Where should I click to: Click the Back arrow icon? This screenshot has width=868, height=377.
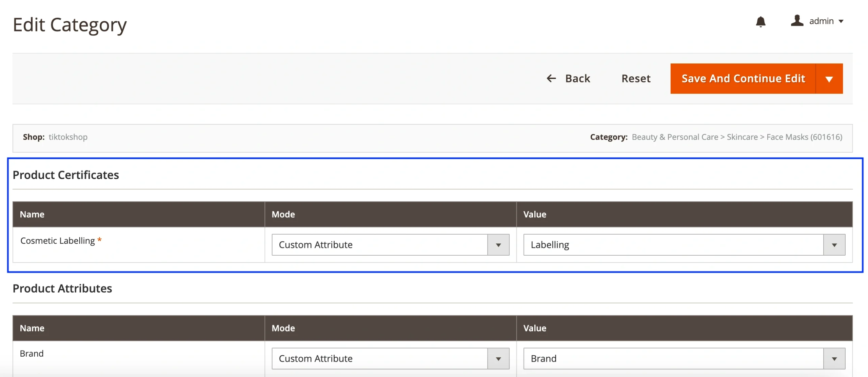(x=551, y=78)
